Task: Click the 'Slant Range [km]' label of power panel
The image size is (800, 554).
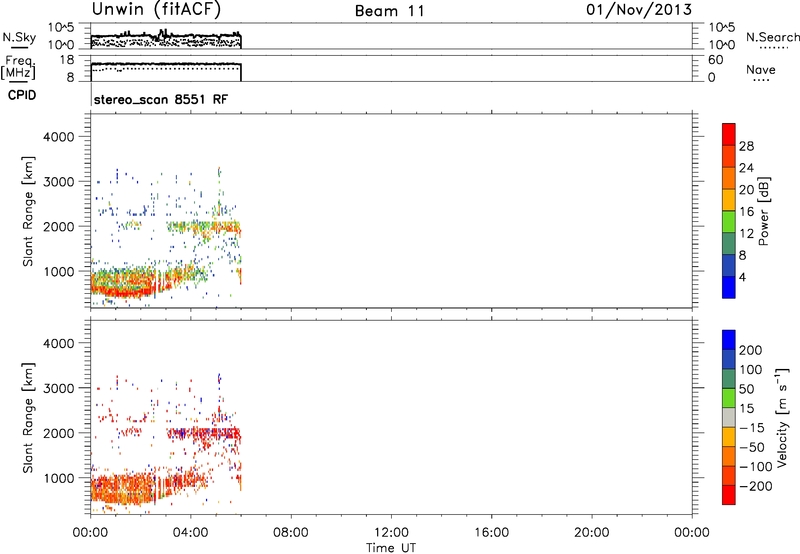Action: click(28, 211)
